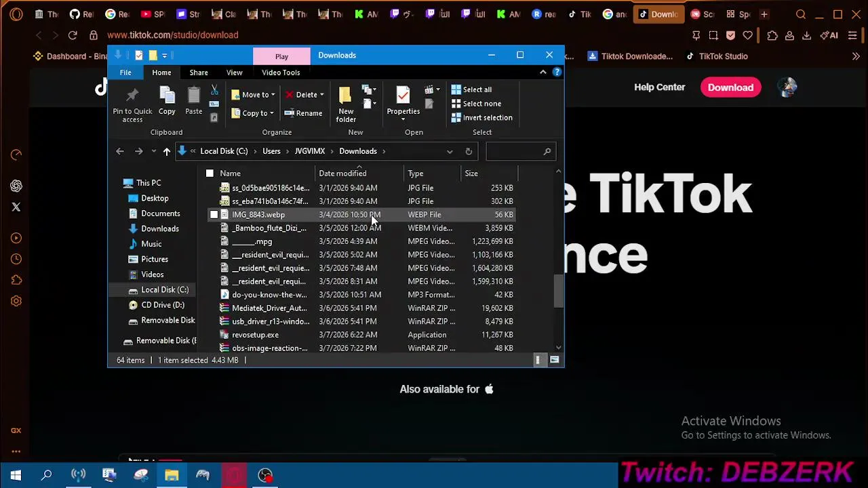Image resolution: width=868 pixels, height=488 pixels.
Task: Click Rename in Organize group
Action: [303, 113]
